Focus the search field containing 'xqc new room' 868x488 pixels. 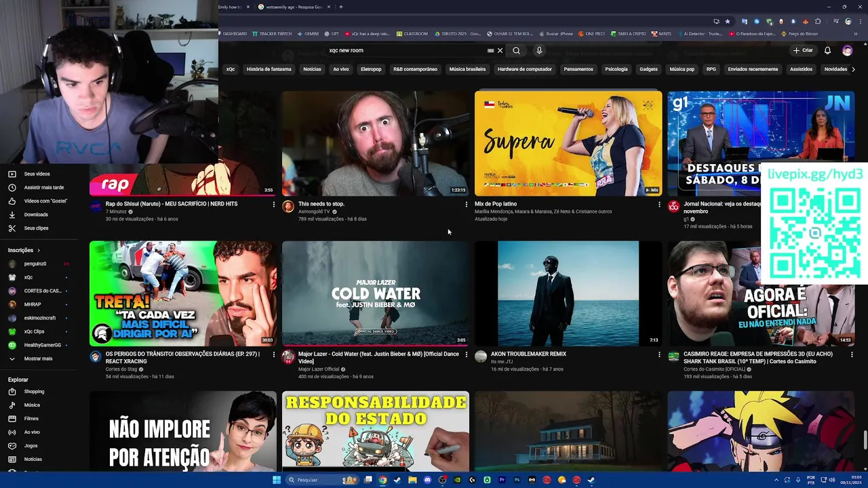coord(407,50)
